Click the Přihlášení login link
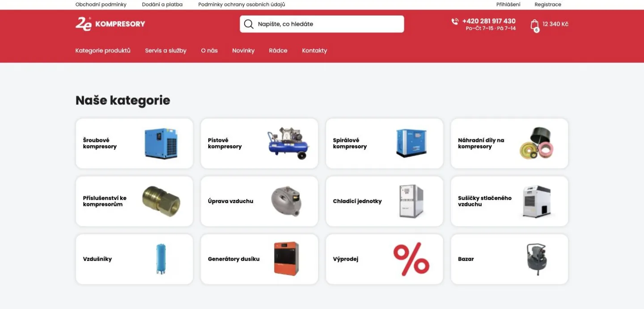Viewport: 644px width, 309px height. click(508, 4)
